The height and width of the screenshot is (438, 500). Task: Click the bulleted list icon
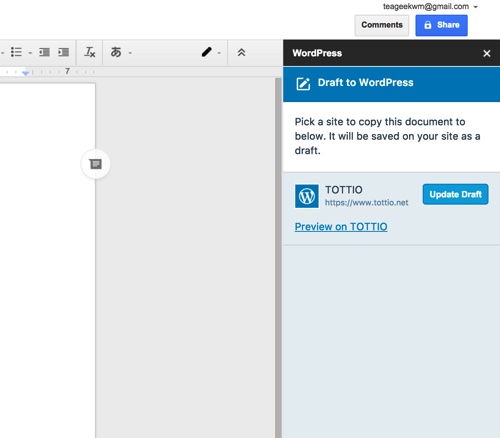click(16, 52)
